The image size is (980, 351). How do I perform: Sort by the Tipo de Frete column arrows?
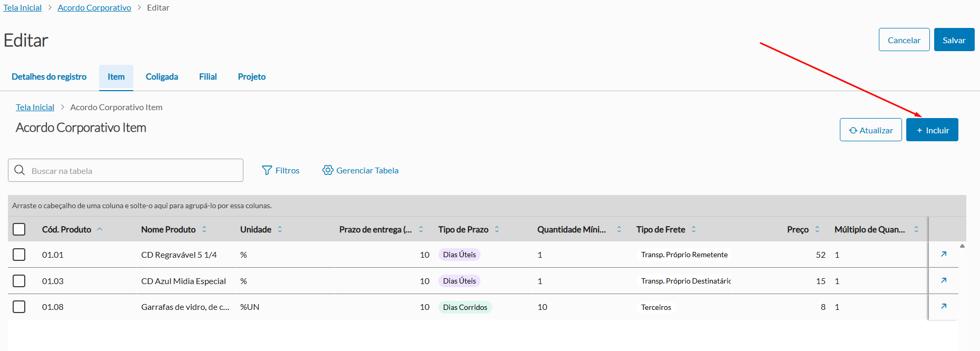[694, 229]
